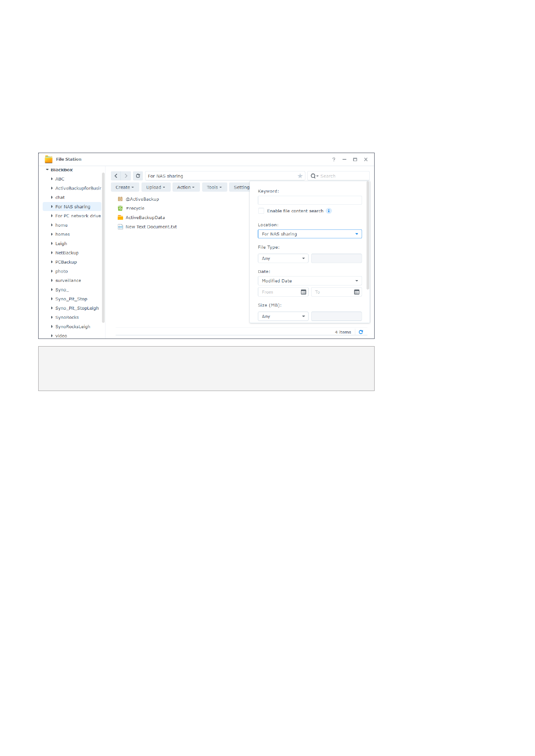Open the Create menu

pos(124,188)
